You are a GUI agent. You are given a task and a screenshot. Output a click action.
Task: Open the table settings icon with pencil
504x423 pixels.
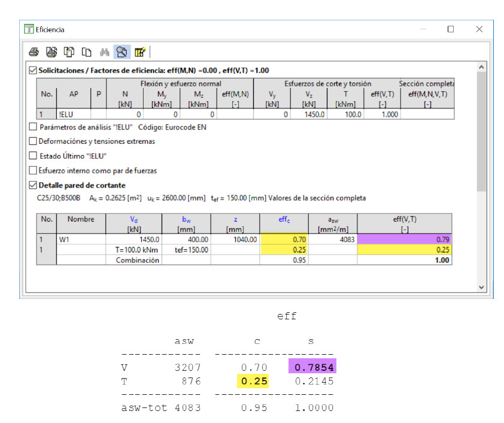pos(140,52)
